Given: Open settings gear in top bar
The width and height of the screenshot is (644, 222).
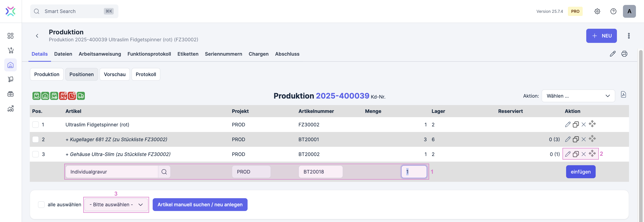Looking at the screenshot, I should click(597, 11).
